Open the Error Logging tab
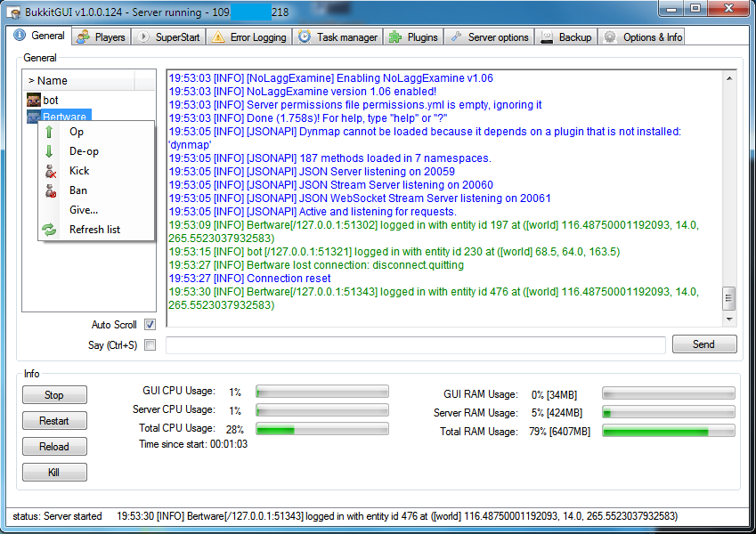The height and width of the screenshot is (534, 756). point(249,37)
